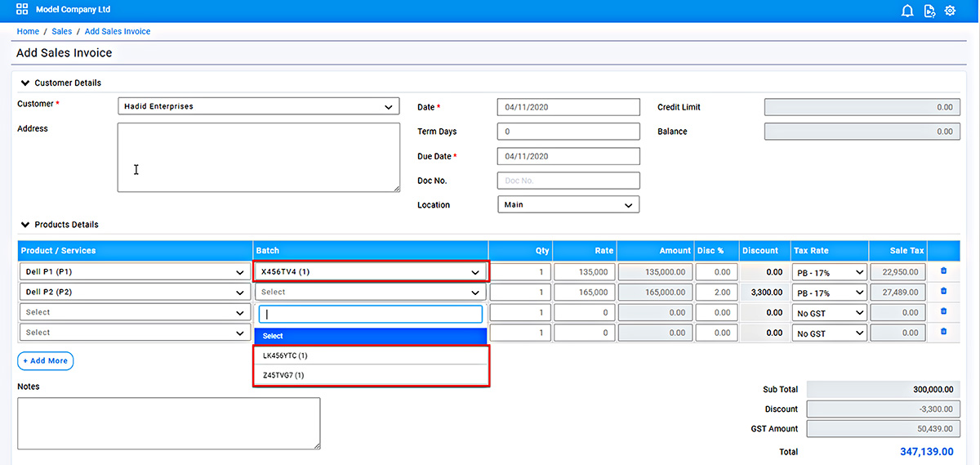This screenshot has height=465, width=980.
Task: Edit Qty for Dell P1 row
Action: 521,271
